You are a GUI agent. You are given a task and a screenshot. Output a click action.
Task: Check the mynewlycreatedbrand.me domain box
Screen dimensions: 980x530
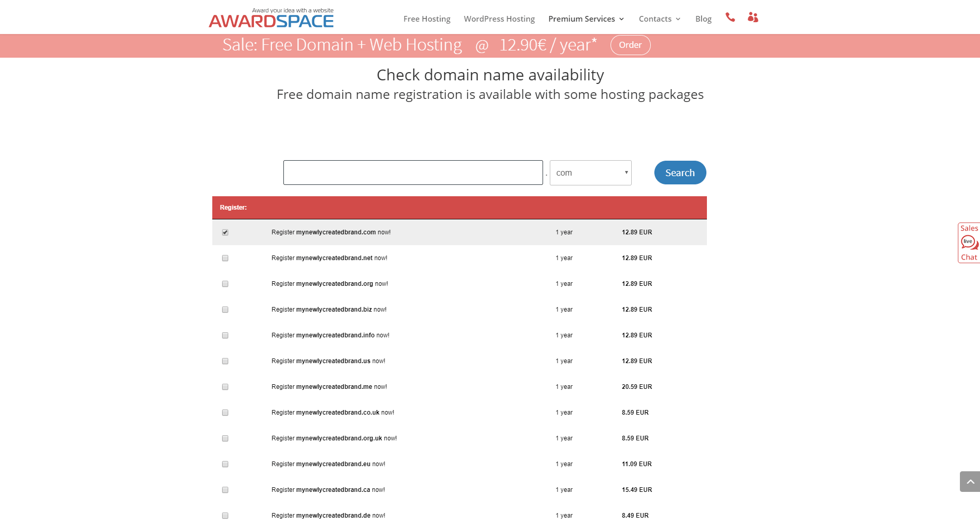coord(225,387)
